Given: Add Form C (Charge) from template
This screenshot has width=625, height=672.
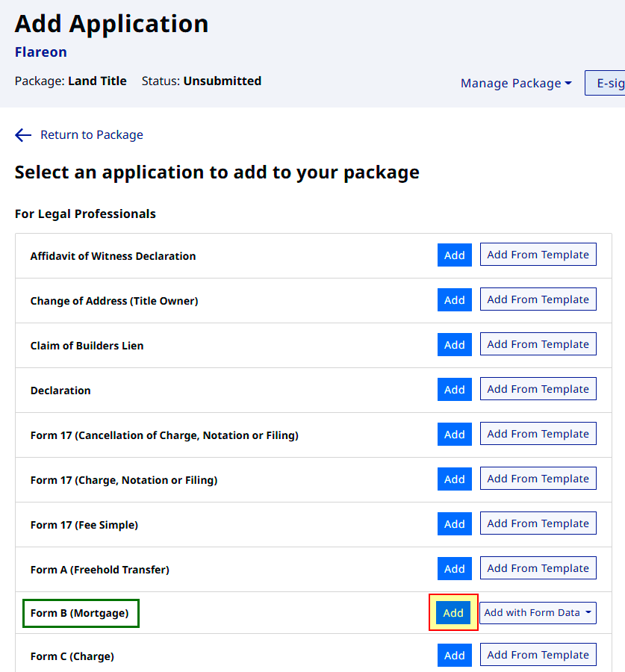Looking at the screenshot, I should pyautogui.click(x=538, y=654).
